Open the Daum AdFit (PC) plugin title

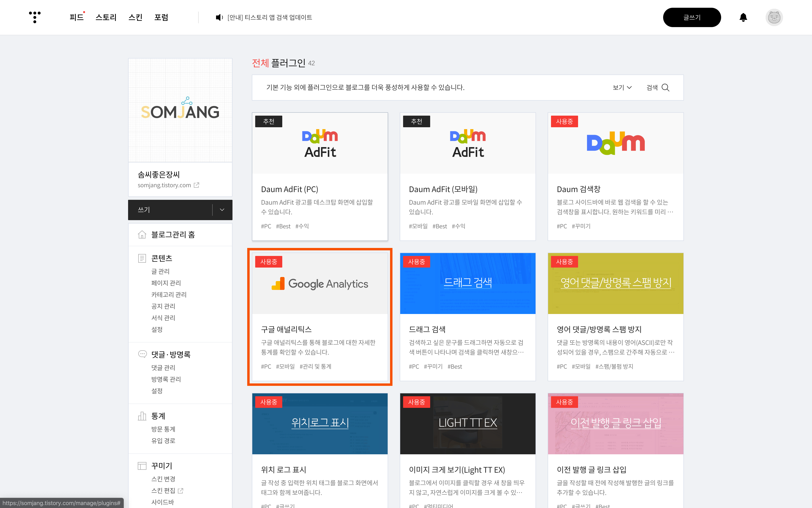[x=290, y=189]
